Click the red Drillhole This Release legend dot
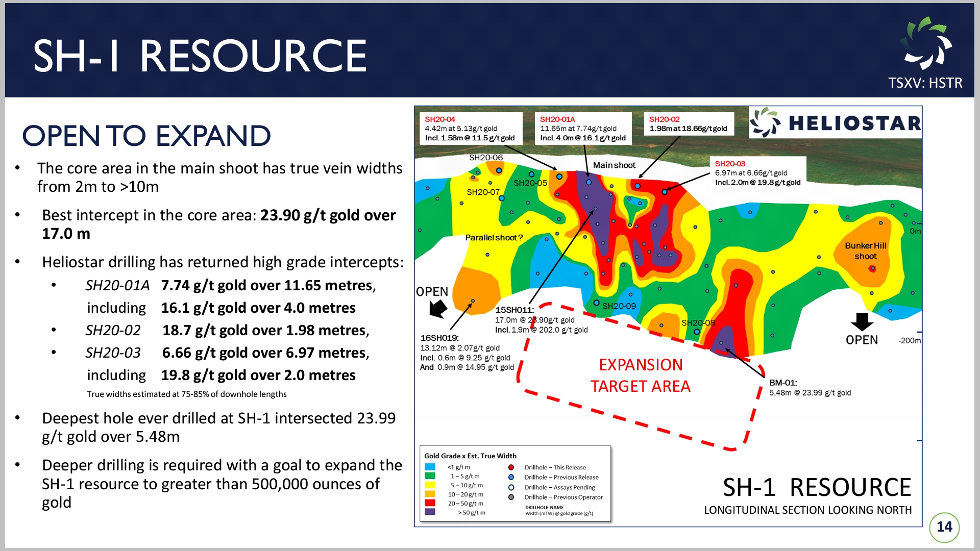The image size is (980, 551). click(511, 467)
